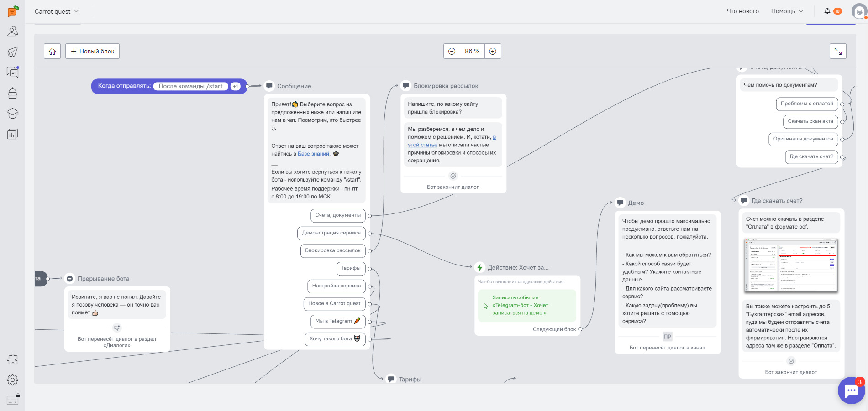Click the Где скачать счет block icon
Viewport: 868px width, 411px height.
744,200
